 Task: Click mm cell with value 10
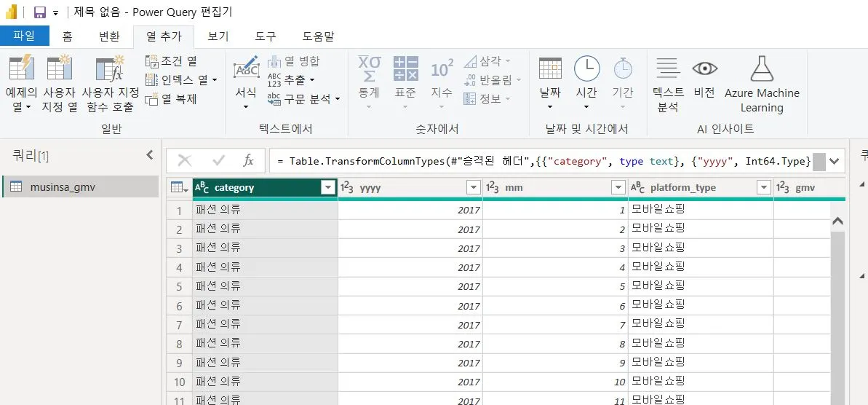pos(555,382)
